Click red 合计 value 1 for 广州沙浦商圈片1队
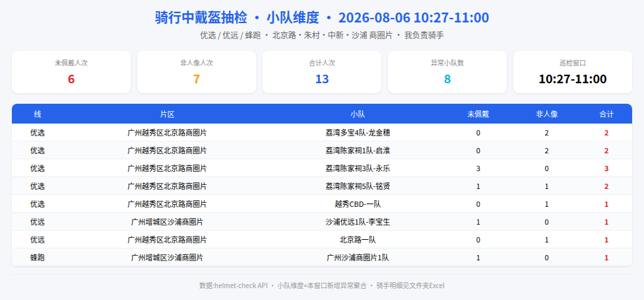The image size is (644, 300). tap(606, 258)
